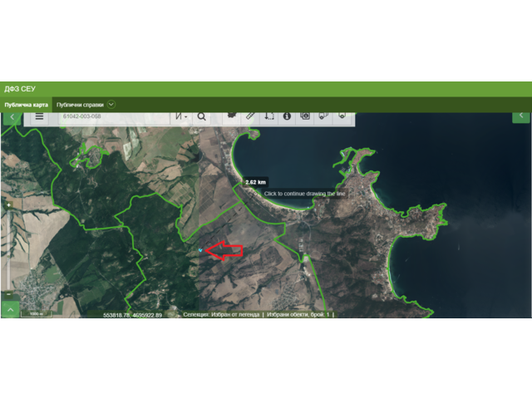
Task: Open the hamburger menu in the map toolbar
Action: pos(39,117)
